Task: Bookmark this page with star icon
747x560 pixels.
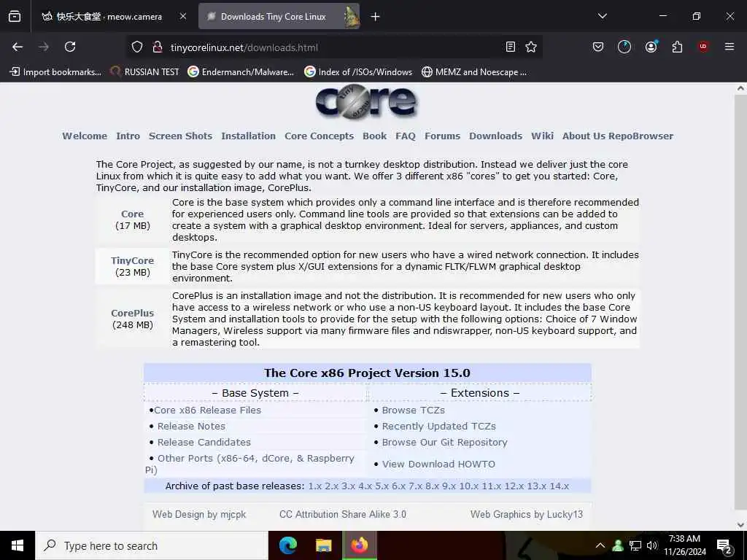Action: (531, 47)
